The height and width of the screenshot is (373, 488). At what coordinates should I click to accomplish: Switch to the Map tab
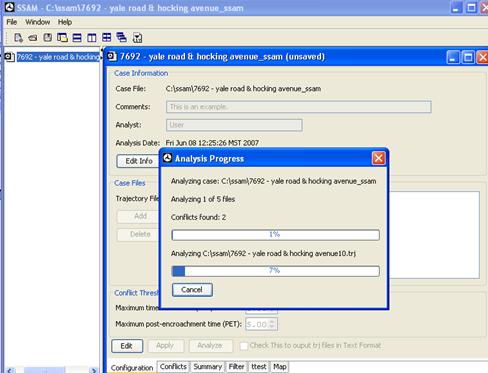[280, 367]
